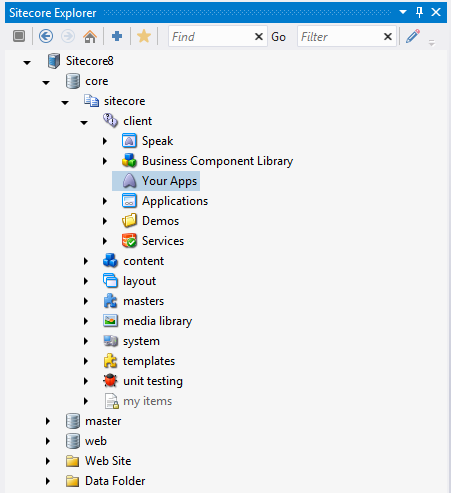
Task: Click the Services item icon
Action: (x=129, y=241)
